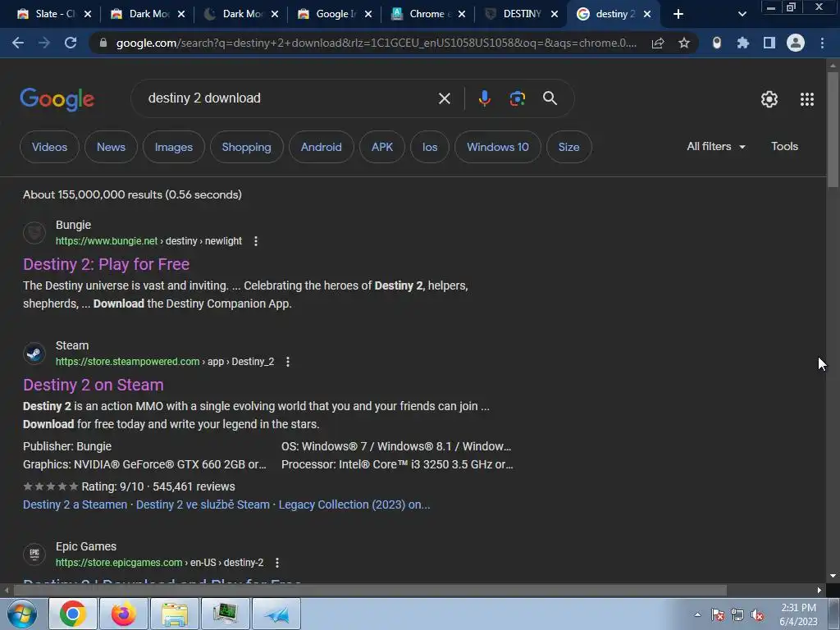This screenshot has height=630, width=840.
Task: Open Destiny 2 a Steamen sublink
Action: coord(75,504)
